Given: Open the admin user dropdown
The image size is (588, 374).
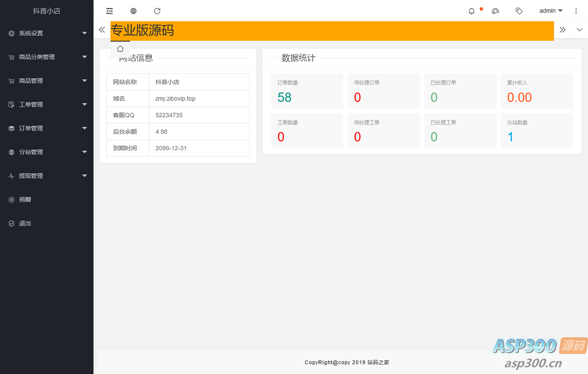Looking at the screenshot, I should [551, 11].
